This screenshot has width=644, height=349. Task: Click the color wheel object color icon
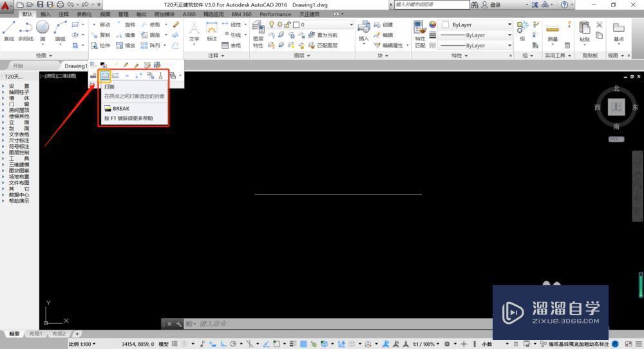pyautogui.click(x=433, y=24)
